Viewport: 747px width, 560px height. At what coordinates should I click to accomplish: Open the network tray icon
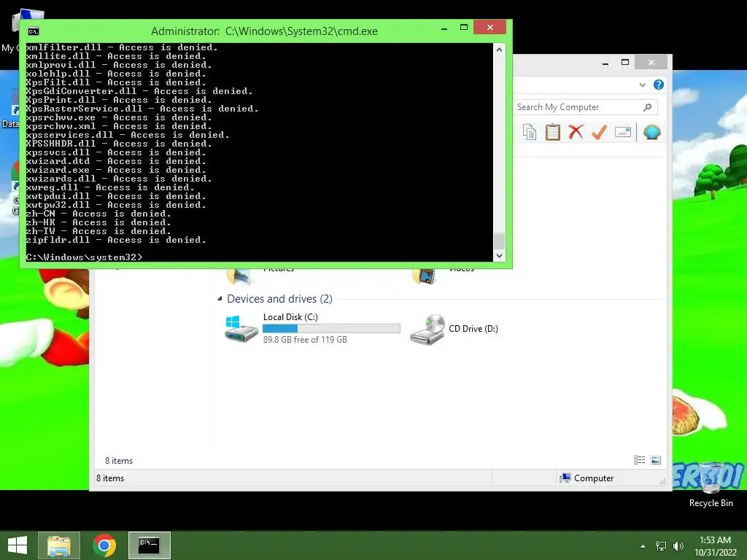pyautogui.click(x=661, y=546)
